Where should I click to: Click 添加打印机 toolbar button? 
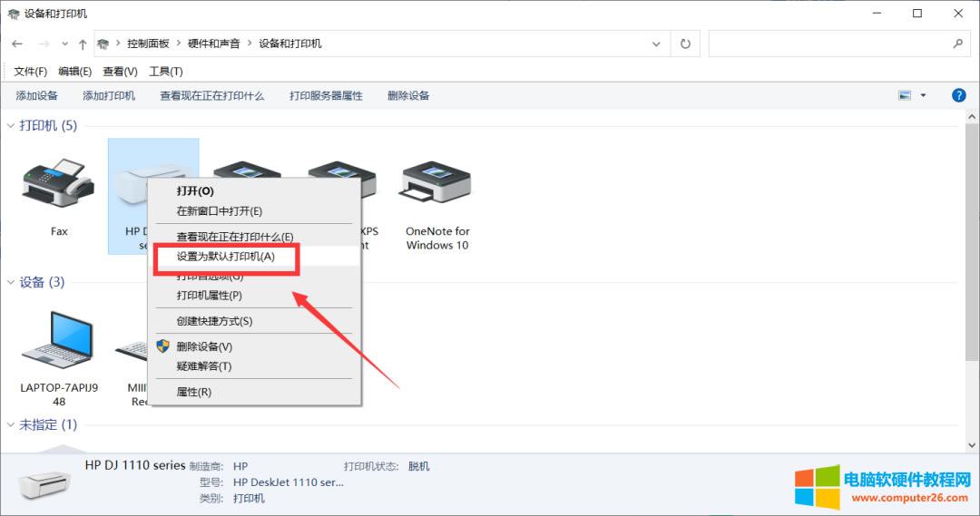point(109,95)
